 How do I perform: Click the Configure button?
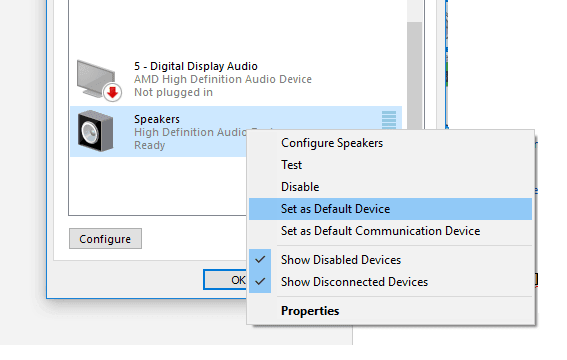pyautogui.click(x=105, y=239)
